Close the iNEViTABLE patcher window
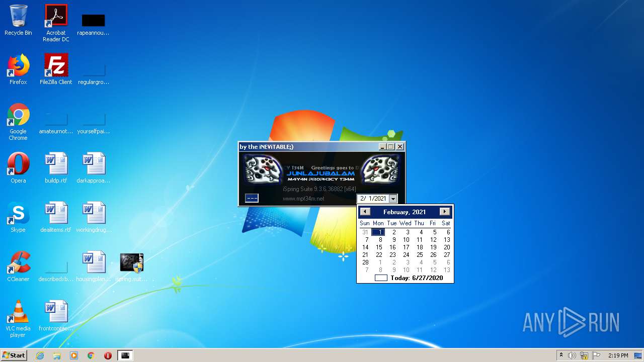 [x=400, y=147]
